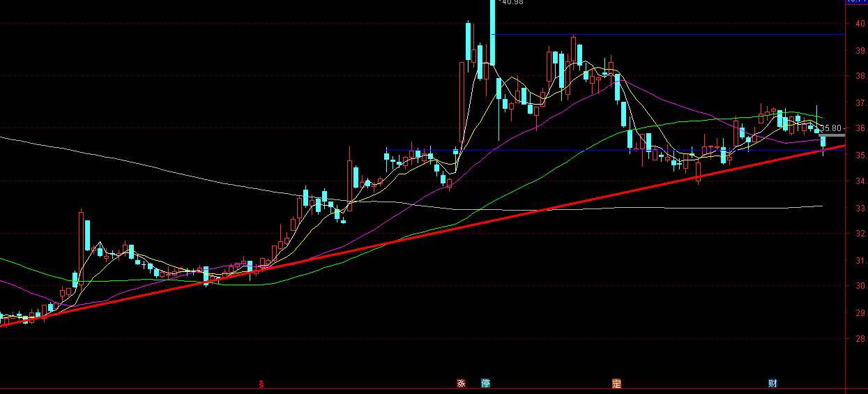Select the thick red trend line
The width and height of the screenshot is (868, 394).
pos(422,235)
